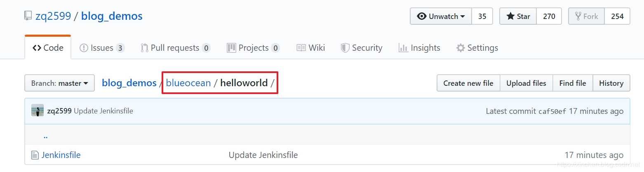Open the Issues tab
Image resolution: width=644 pixels, height=172 pixels.
101,48
